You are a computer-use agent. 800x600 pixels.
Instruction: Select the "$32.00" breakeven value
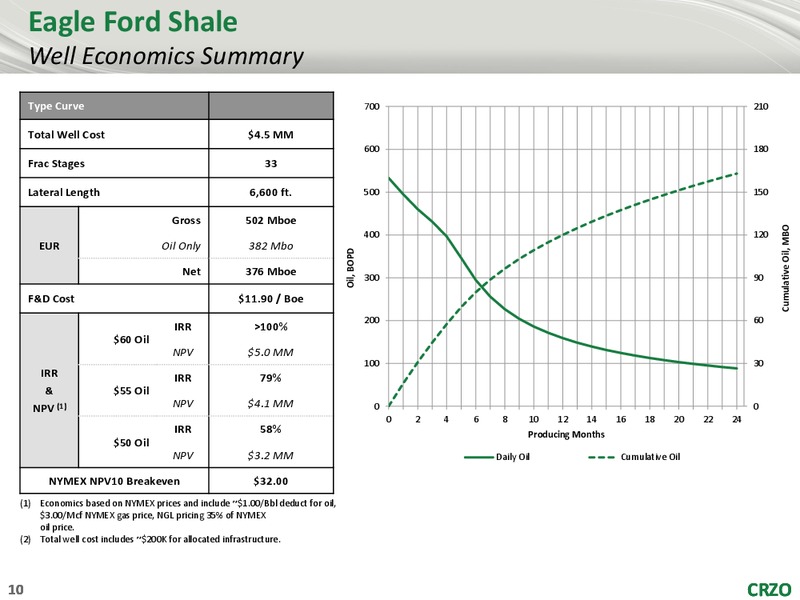coord(270,481)
